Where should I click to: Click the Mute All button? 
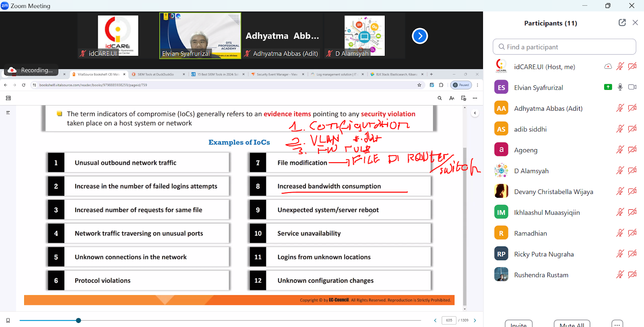tap(572, 324)
